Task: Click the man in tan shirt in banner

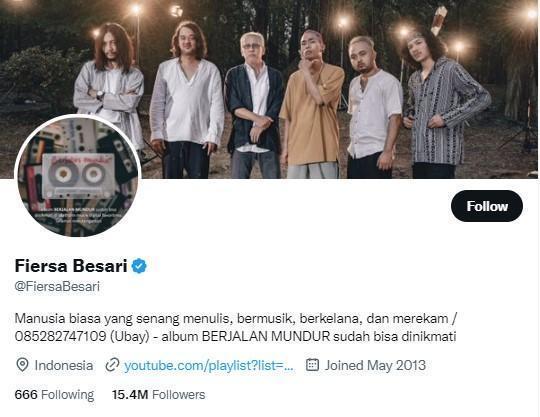Action: (312, 103)
